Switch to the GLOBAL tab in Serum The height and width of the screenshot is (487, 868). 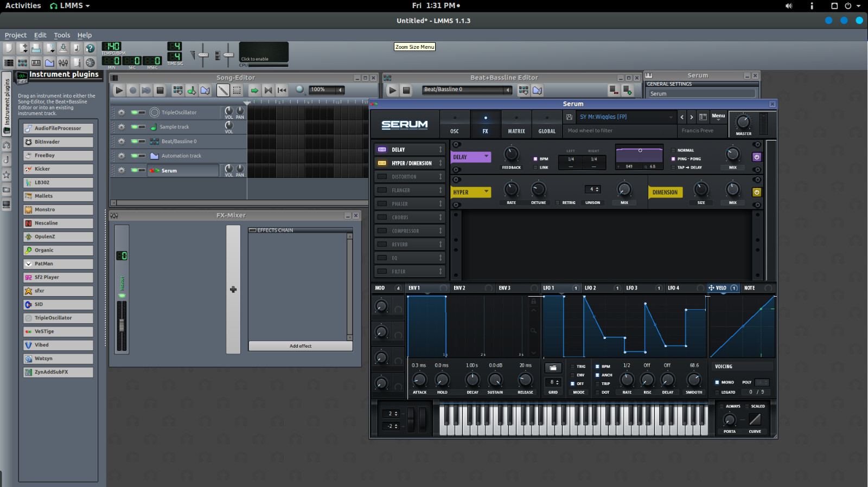(x=547, y=124)
